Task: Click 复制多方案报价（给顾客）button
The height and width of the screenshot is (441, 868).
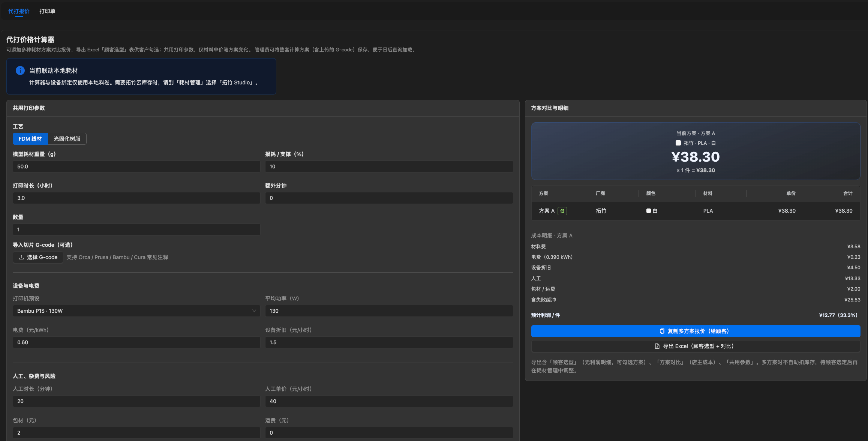Action: [x=696, y=331]
